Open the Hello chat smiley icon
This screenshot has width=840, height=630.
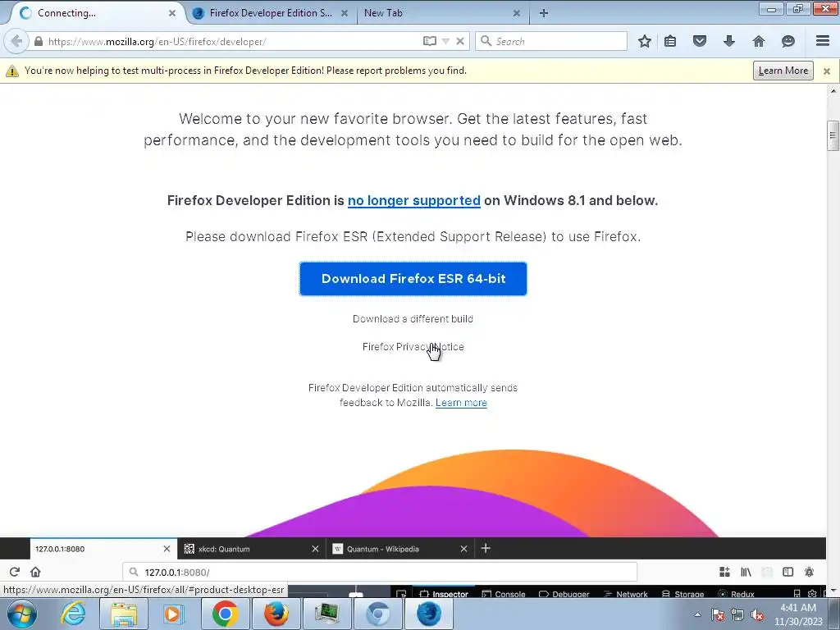(788, 41)
